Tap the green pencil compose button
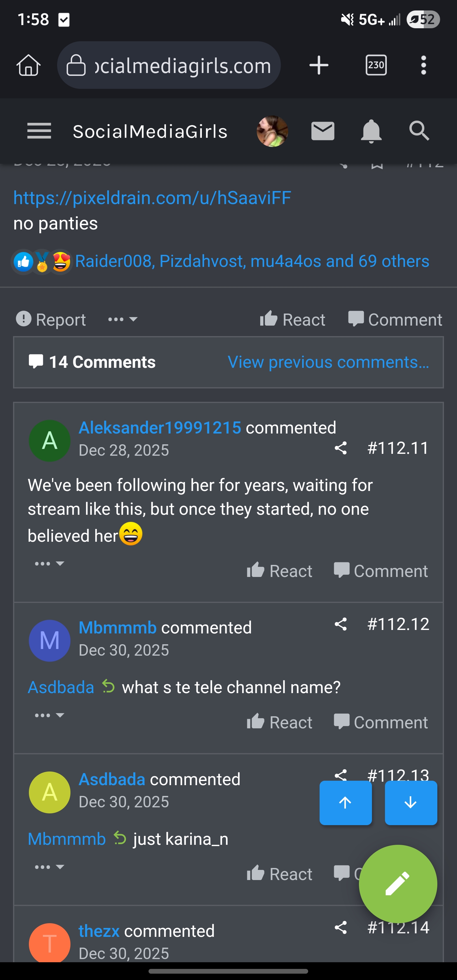The image size is (457, 980). point(398,884)
